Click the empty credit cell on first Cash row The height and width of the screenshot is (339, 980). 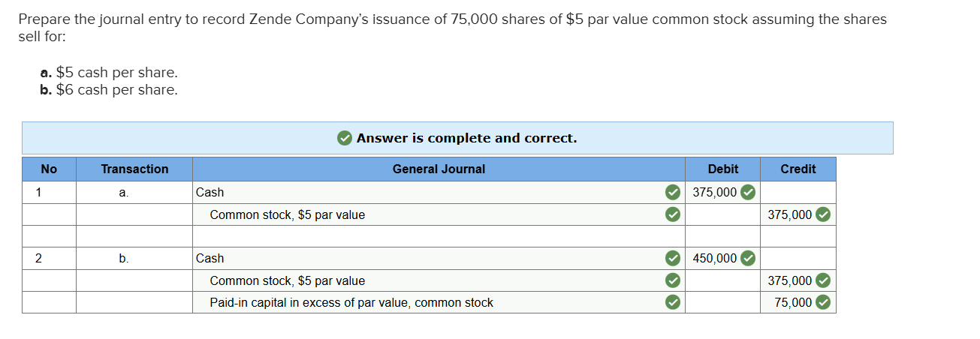click(x=798, y=192)
